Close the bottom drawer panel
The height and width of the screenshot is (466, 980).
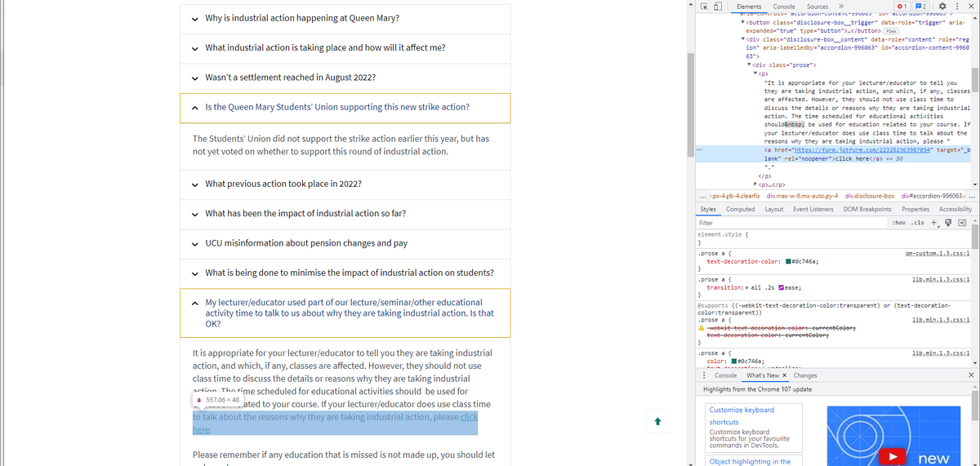[x=971, y=375]
